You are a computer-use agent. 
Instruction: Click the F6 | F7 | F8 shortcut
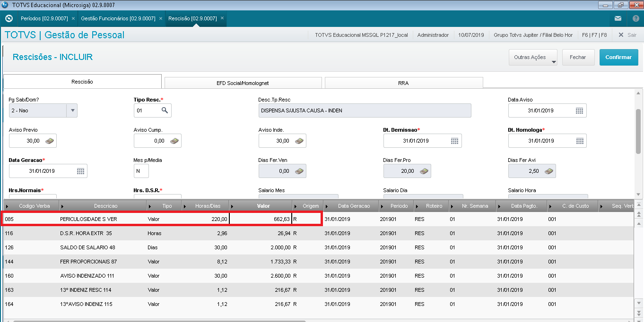[x=594, y=35]
